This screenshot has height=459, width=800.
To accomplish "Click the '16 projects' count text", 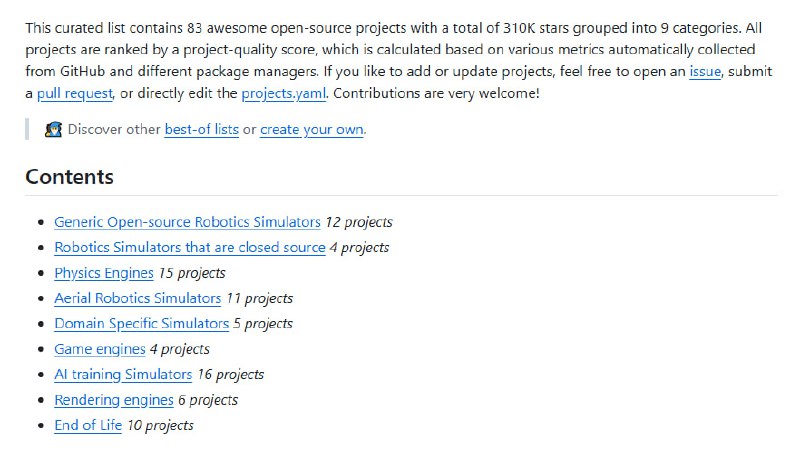I will pos(231,374).
